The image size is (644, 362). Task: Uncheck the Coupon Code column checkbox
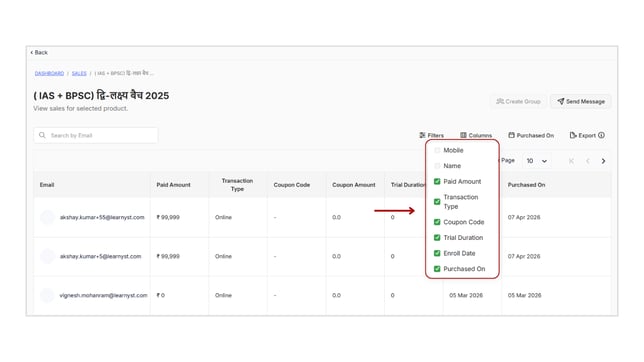(x=437, y=222)
